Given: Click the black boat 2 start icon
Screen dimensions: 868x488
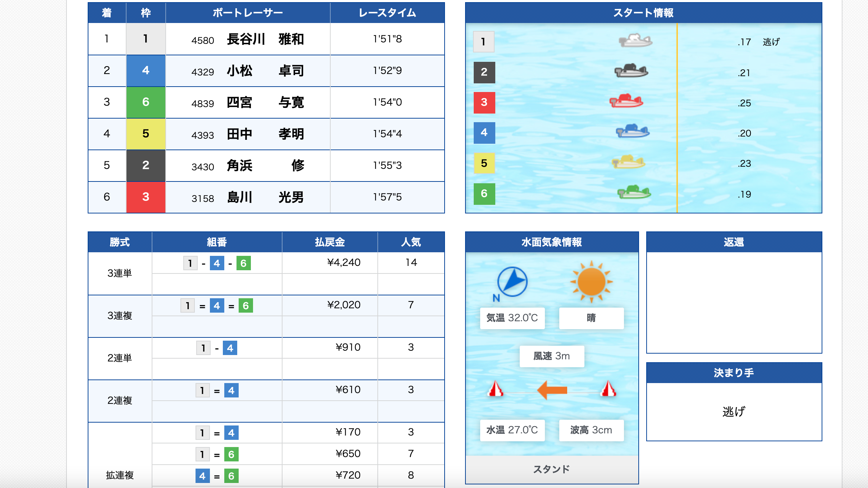Looking at the screenshot, I should pos(631,71).
